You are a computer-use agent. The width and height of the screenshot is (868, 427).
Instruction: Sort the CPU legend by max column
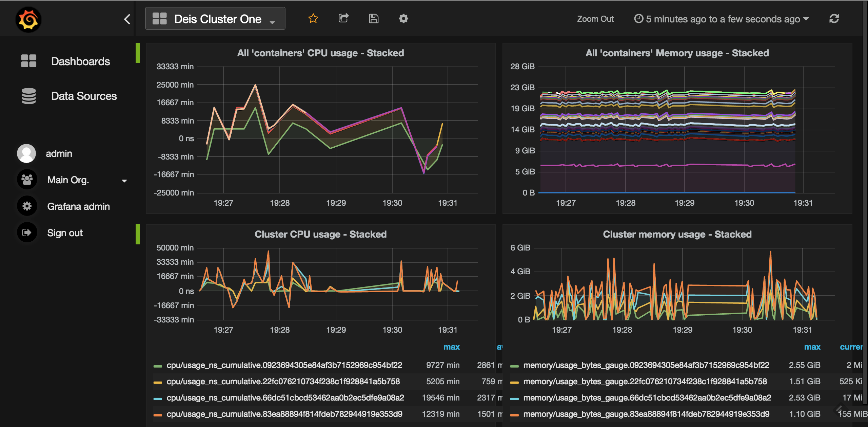tap(451, 347)
